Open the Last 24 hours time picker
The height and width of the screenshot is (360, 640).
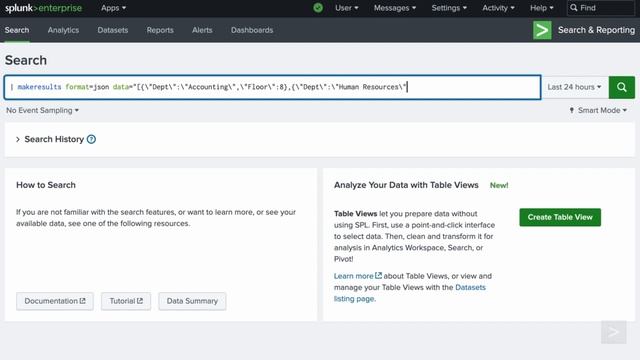pos(574,87)
